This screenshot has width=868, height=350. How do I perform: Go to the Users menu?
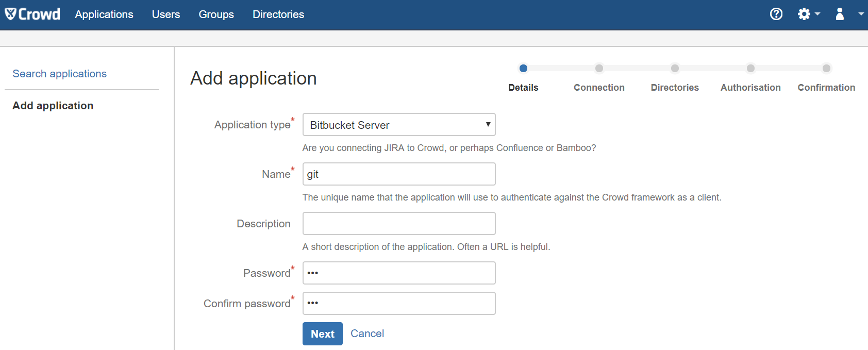[x=166, y=14]
